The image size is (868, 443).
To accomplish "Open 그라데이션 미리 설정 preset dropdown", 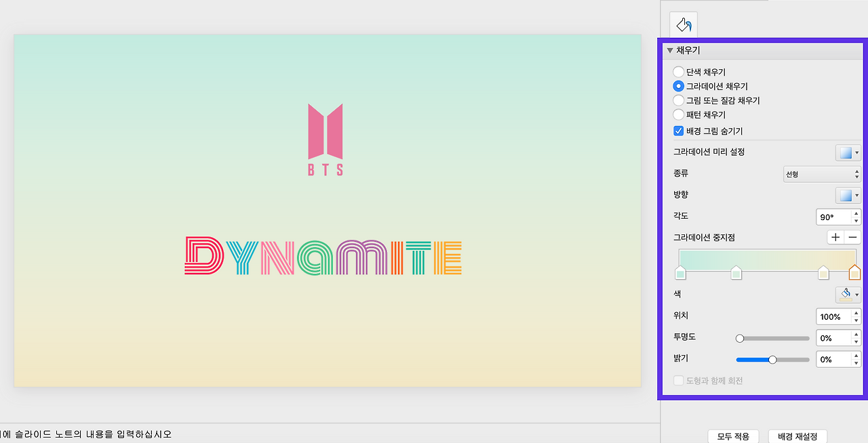I will [848, 152].
